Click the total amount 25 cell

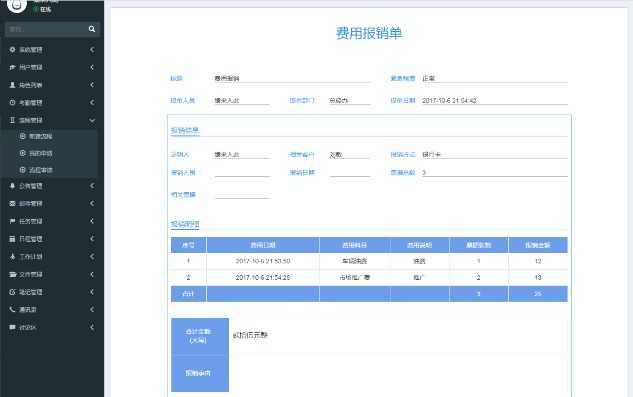(x=538, y=294)
